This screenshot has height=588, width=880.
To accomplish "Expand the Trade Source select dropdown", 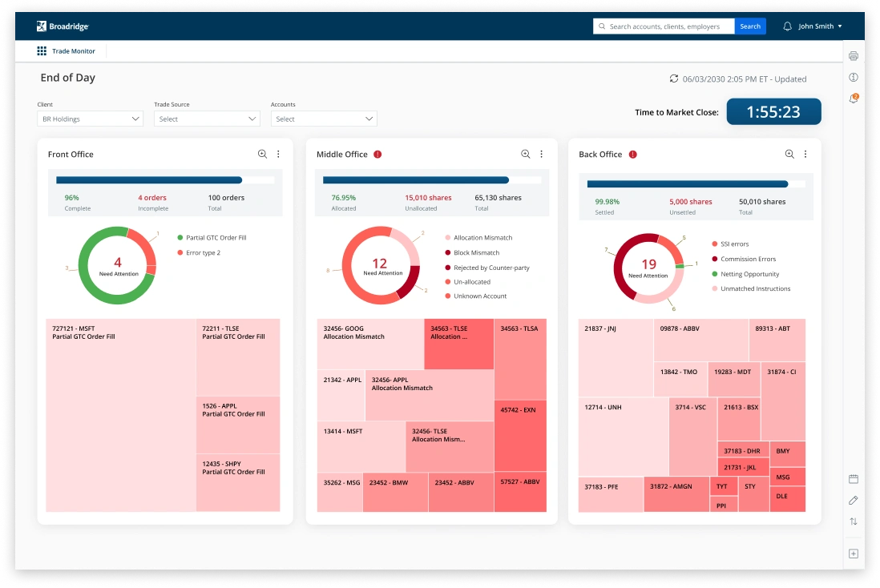I will [206, 118].
